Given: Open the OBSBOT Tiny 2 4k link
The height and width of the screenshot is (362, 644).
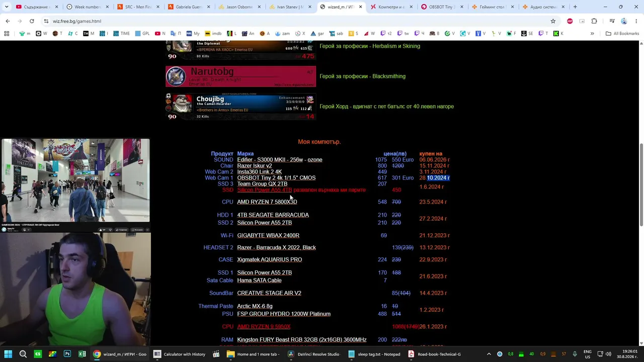Looking at the screenshot, I should [276, 178].
